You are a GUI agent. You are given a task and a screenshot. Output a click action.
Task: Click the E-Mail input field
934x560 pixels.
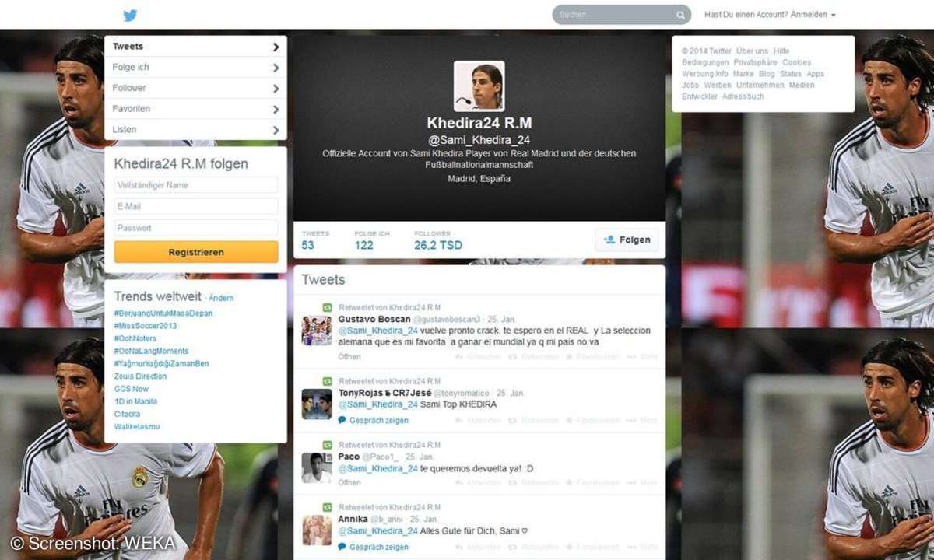tap(195, 206)
